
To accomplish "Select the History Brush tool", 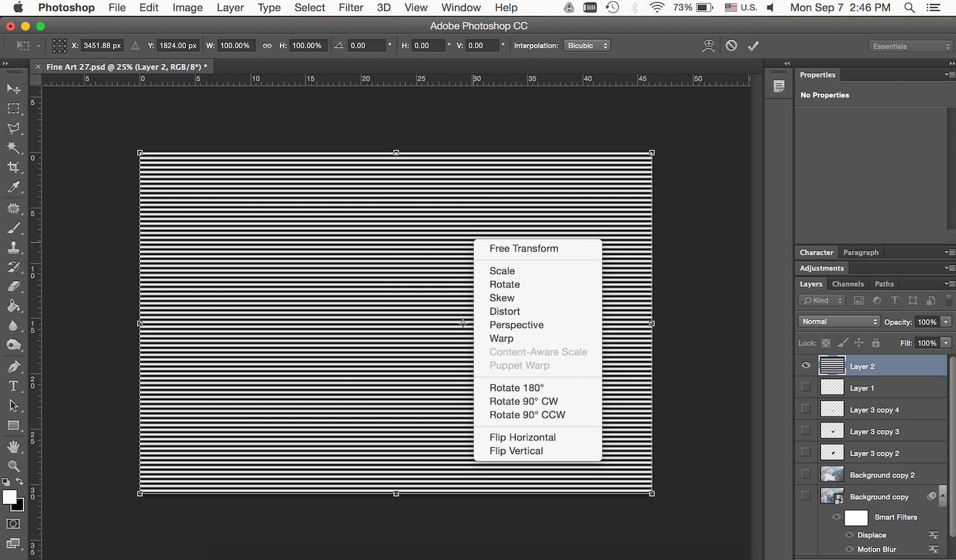I will (13, 267).
